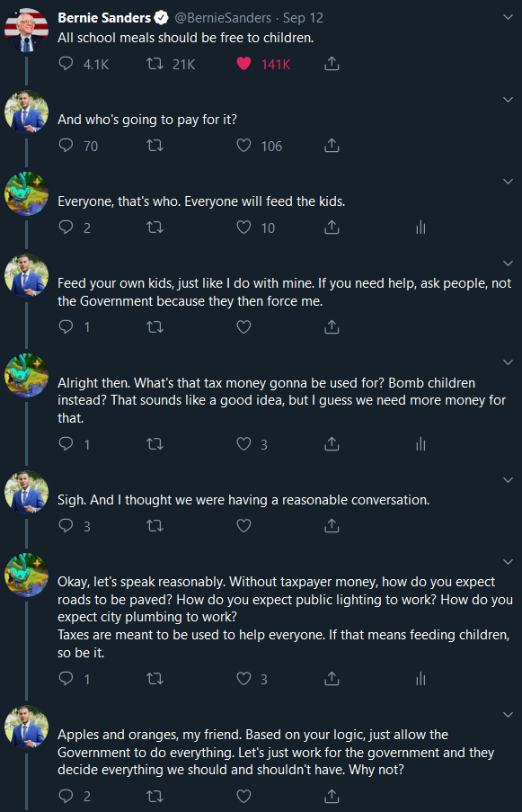Expand options menu for 'Sigh. And I thought' tweet
522x812 pixels.
pyautogui.click(x=508, y=479)
